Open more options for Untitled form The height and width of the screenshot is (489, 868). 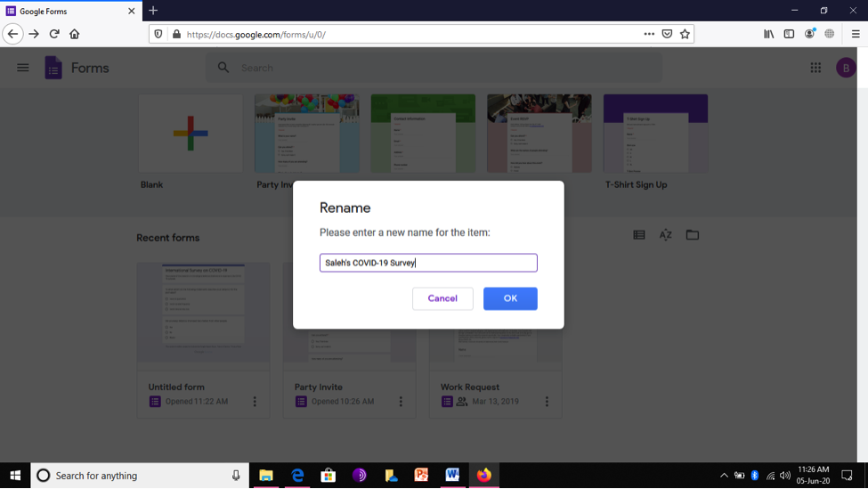coord(255,402)
